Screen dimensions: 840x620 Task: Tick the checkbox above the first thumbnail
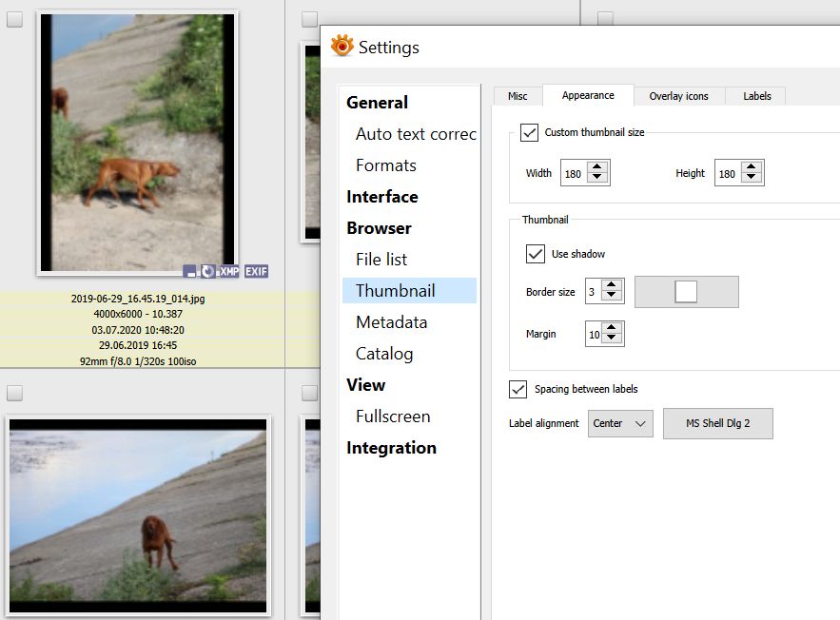(x=15, y=20)
